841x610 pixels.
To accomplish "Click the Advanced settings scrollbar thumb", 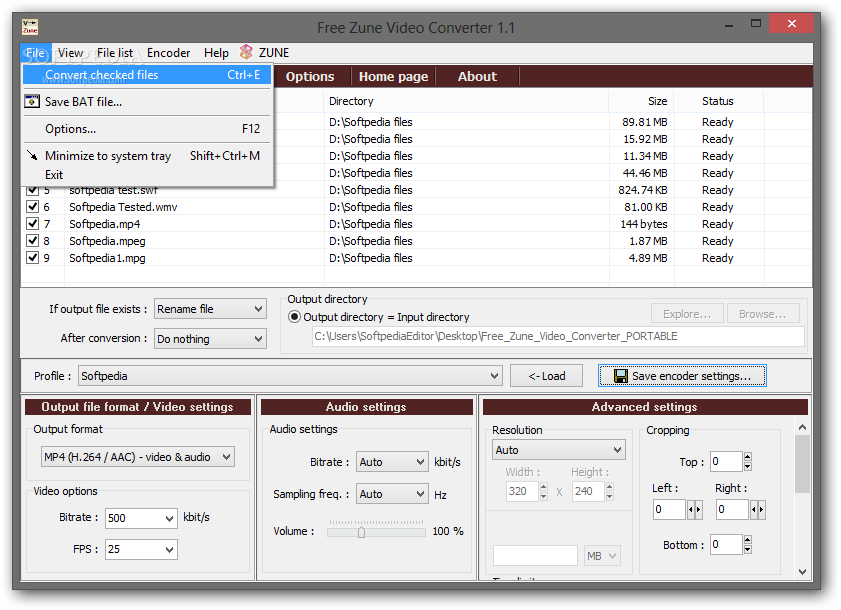I will coord(802,464).
